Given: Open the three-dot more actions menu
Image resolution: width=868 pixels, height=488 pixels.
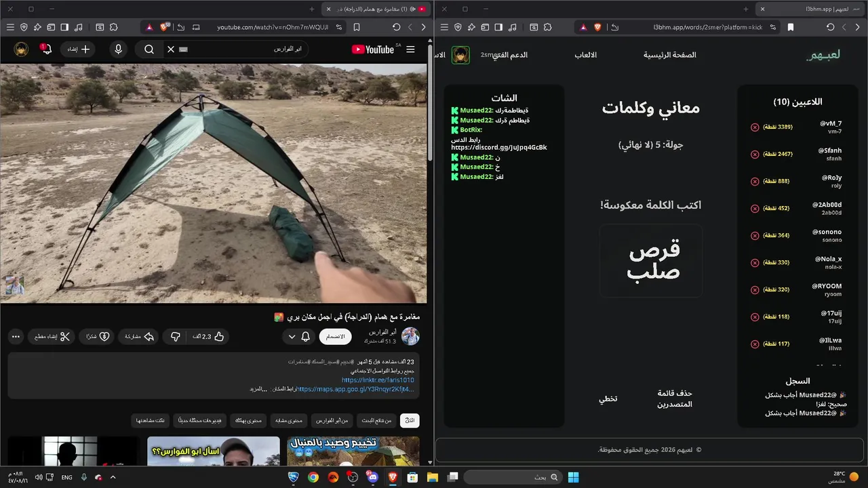Looking at the screenshot, I should pos(16,336).
